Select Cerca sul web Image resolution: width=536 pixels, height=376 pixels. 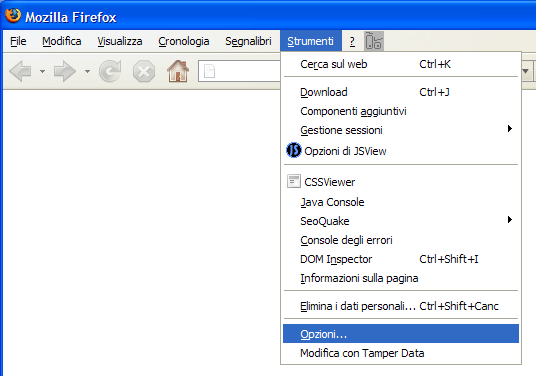[x=401, y=64]
